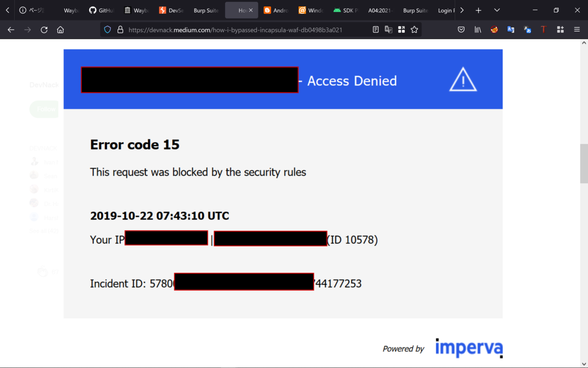Screen dimensions: 588x368
Task: Open a new tab with the plus button
Action: coord(478,10)
